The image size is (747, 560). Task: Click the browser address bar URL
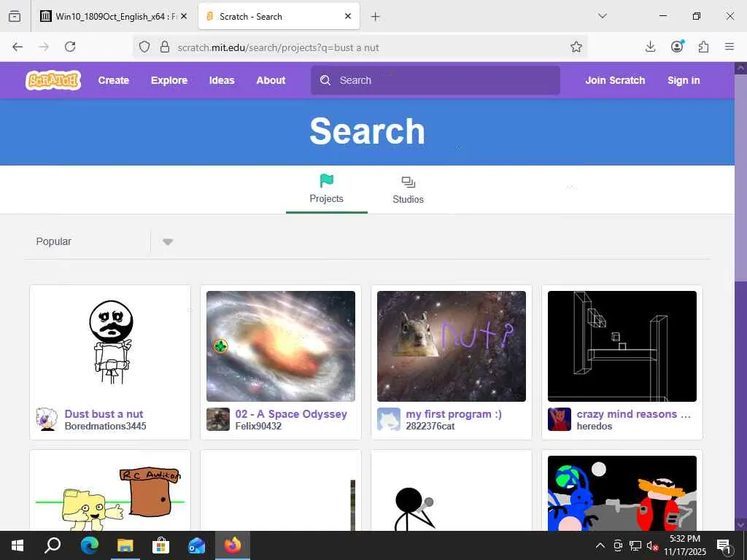coord(278,47)
